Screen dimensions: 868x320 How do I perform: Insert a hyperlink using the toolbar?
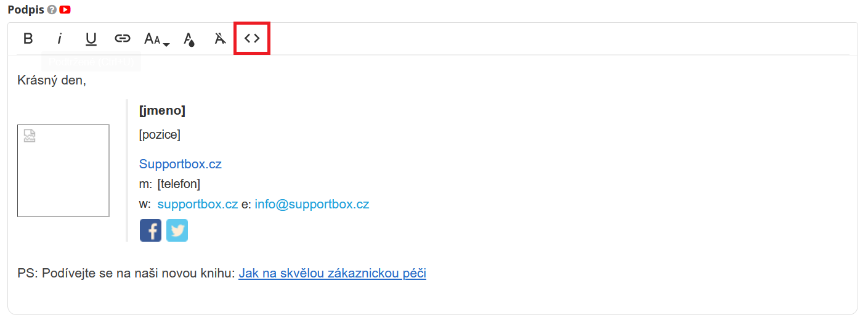[123, 39]
